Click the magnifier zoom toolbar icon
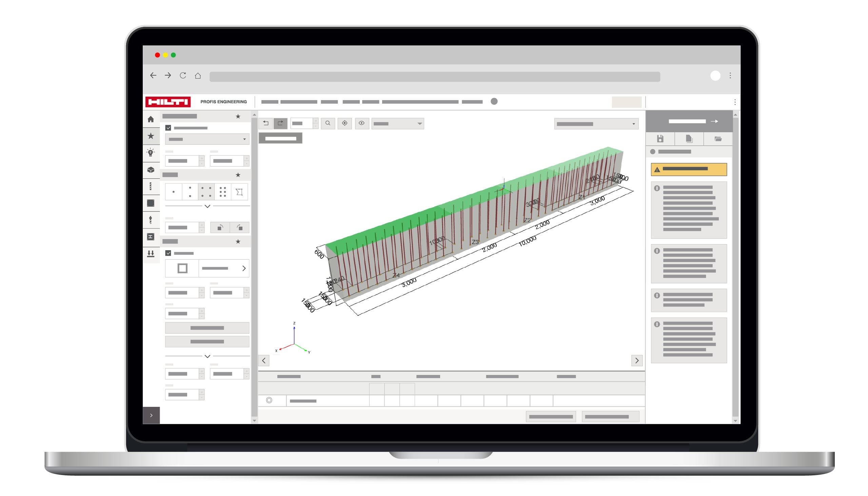 (329, 124)
